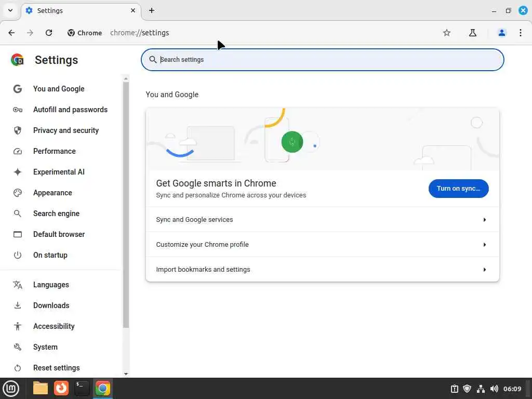Click the wrench System icon
Viewport: 532px width, 399px height.
point(18,347)
